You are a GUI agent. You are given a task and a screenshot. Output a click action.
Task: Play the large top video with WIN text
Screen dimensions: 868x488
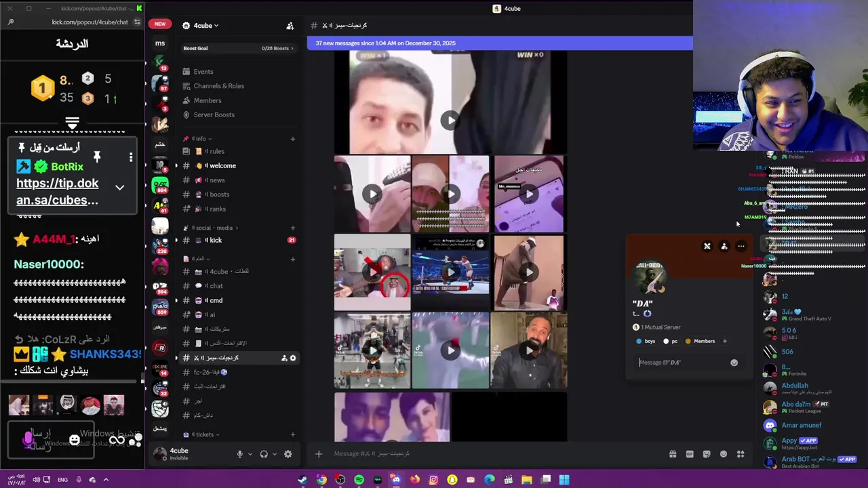click(x=450, y=121)
